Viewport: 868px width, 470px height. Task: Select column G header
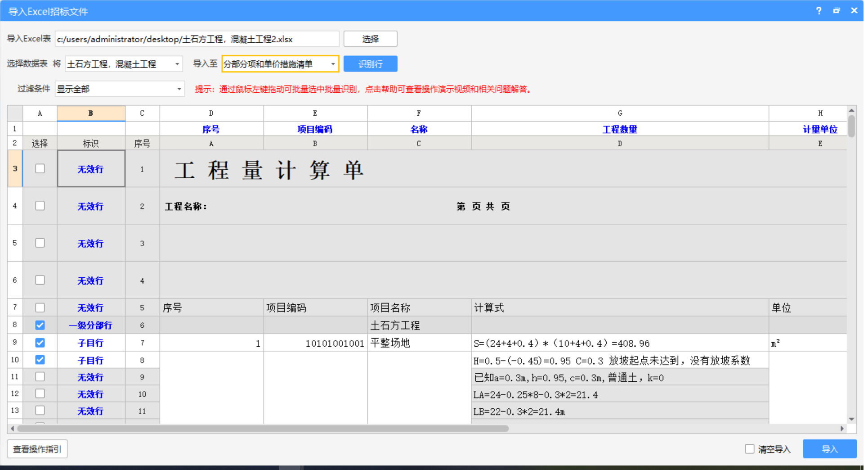620,113
